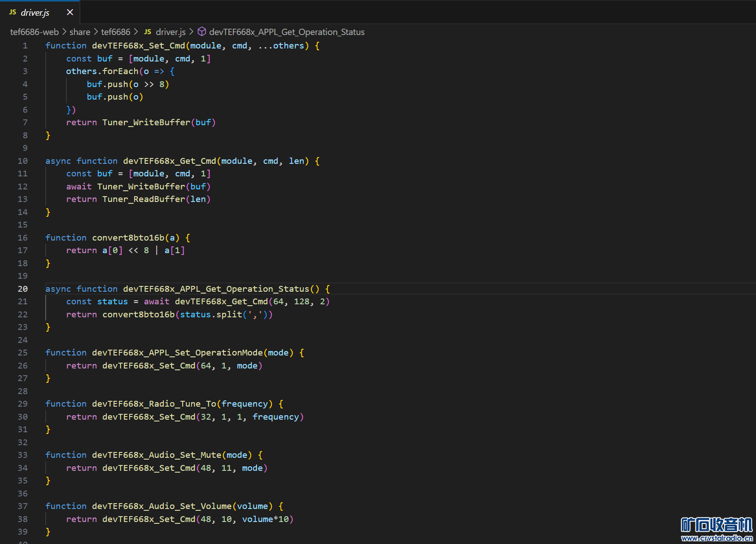Click 'buf.push(o >> 8)' on line 4

(128, 84)
